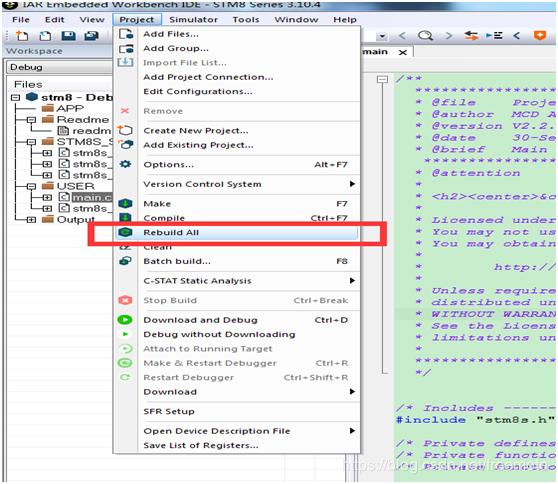The width and height of the screenshot is (558, 484).
Task: Click the orange swap arrows toolbar icon
Action: (x=471, y=36)
